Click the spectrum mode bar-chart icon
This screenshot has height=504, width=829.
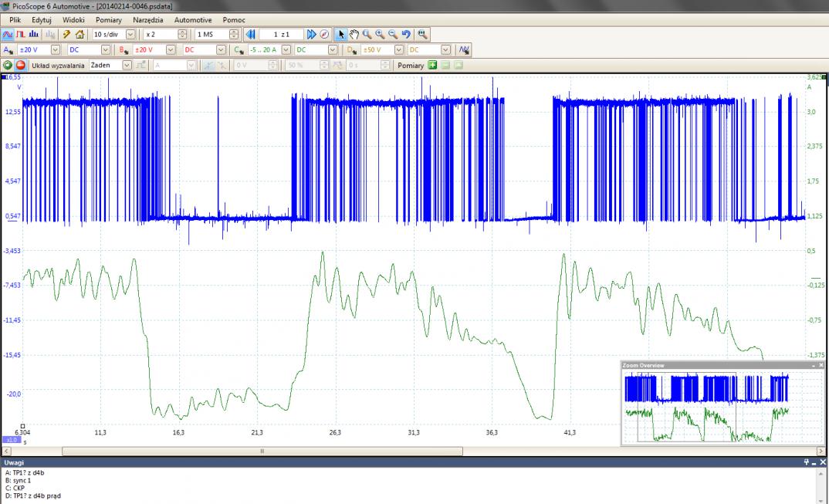pos(35,35)
